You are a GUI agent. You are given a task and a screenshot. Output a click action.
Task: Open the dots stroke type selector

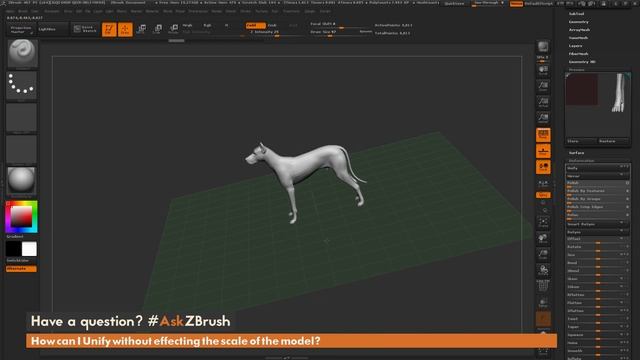22,85
